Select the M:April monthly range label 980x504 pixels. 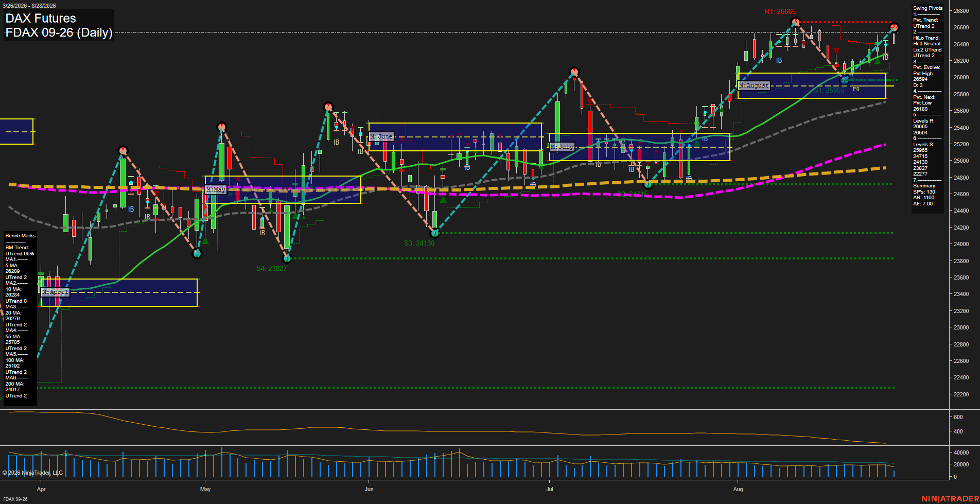tap(55, 292)
